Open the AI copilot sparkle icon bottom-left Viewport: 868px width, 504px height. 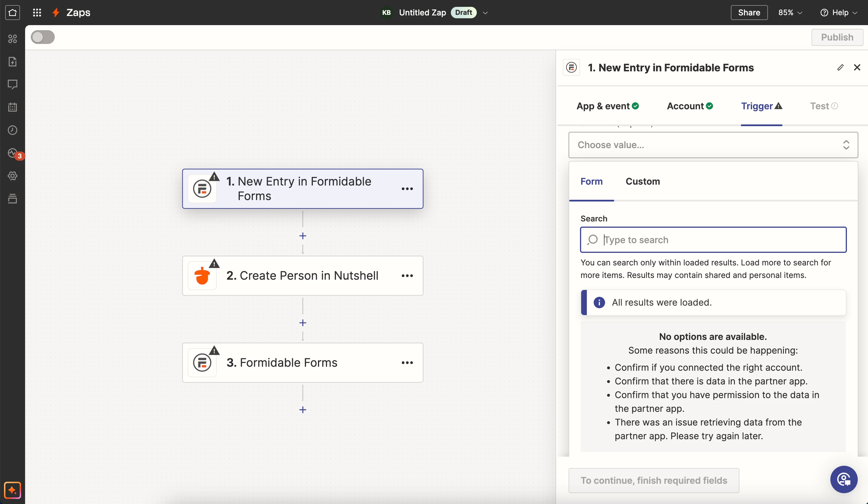pos(12,490)
